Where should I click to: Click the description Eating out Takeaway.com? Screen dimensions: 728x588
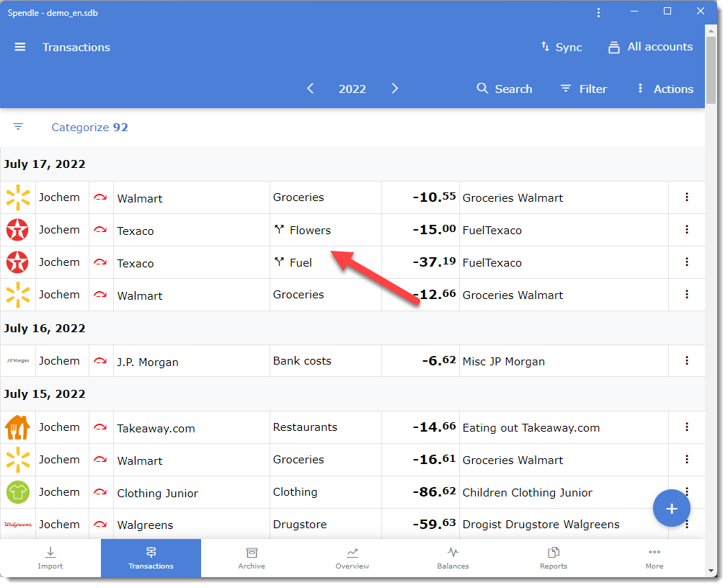pyautogui.click(x=531, y=428)
